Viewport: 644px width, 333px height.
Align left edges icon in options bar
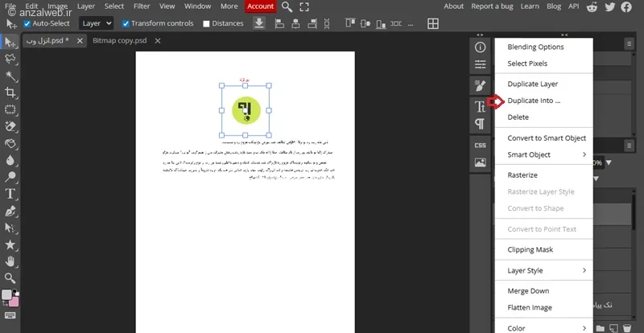[x=279, y=23]
